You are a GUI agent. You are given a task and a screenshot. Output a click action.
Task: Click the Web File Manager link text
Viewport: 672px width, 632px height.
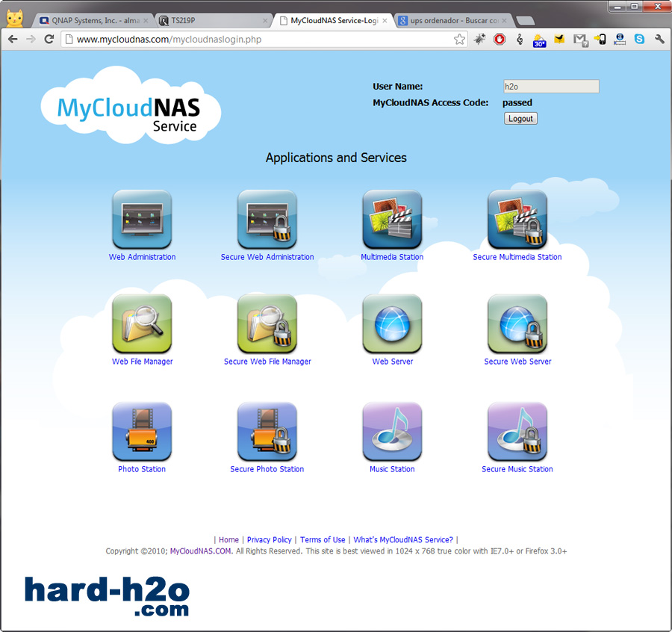click(x=143, y=362)
